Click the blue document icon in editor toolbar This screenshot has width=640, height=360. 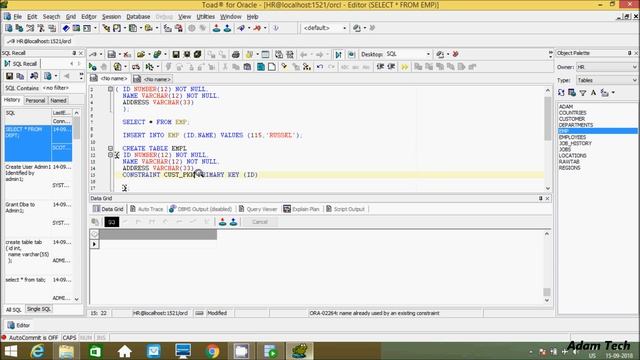(x=260, y=67)
